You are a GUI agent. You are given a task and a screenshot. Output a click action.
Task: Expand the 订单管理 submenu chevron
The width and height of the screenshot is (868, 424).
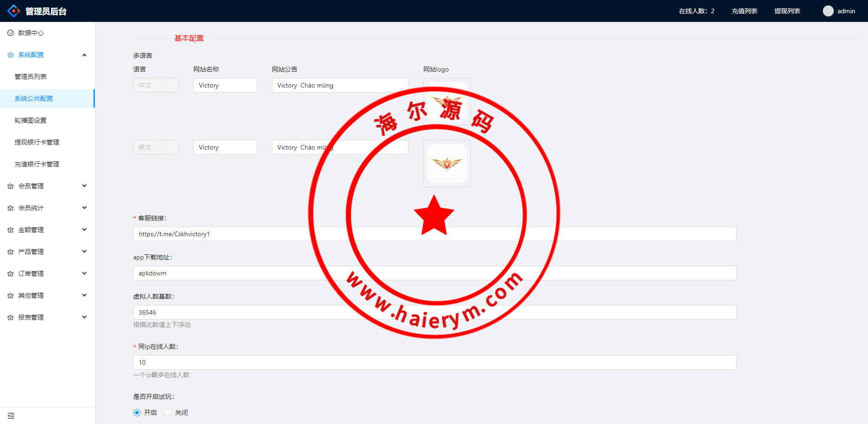(x=84, y=274)
